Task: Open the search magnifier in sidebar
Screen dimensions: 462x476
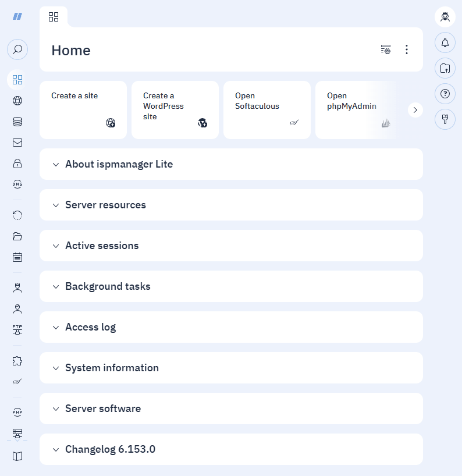Action: (17, 49)
